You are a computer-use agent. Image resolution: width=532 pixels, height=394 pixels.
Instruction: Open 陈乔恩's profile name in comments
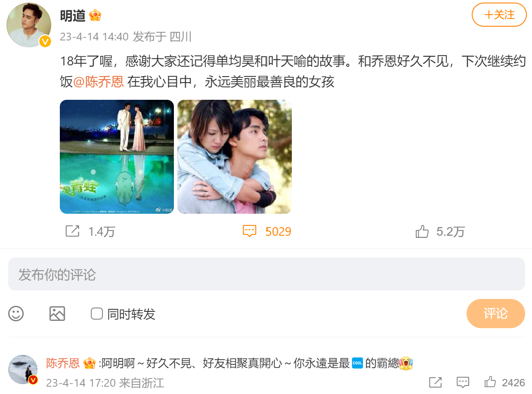click(63, 363)
